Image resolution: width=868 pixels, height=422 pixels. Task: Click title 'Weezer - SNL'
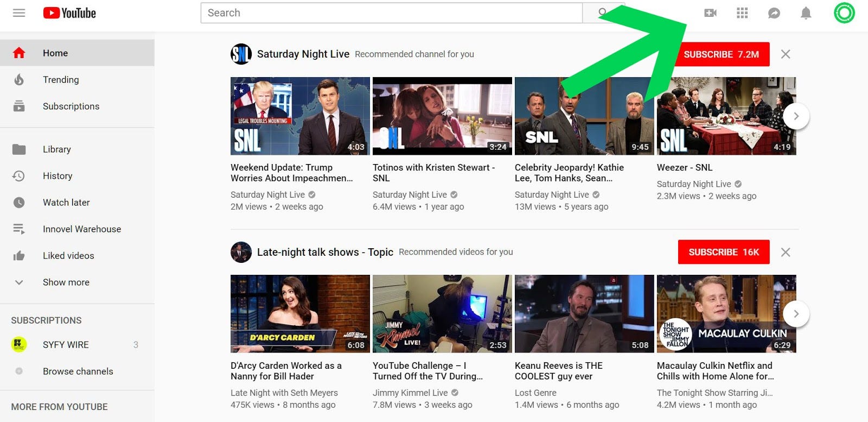(685, 167)
